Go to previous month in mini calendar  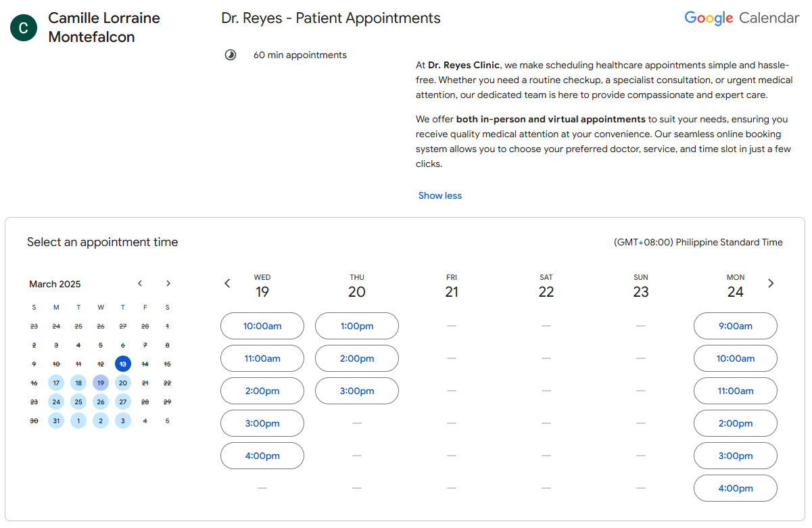(140, 283)
